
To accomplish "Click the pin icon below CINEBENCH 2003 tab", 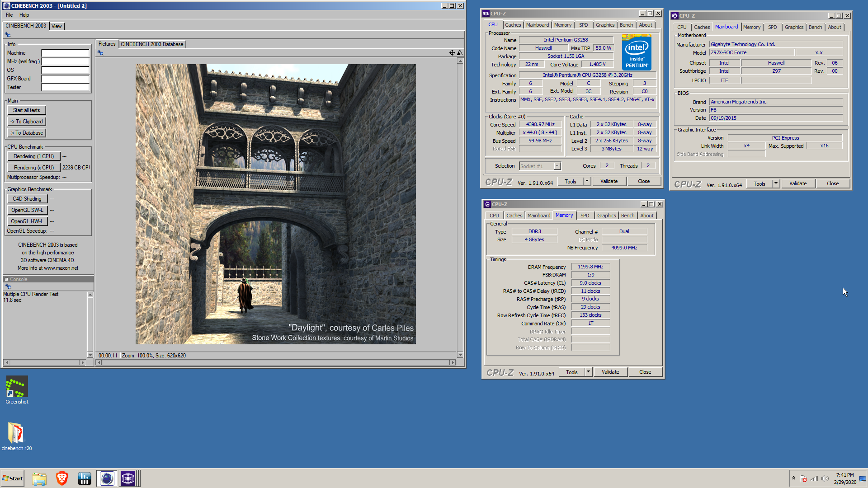I will (8, 35).
